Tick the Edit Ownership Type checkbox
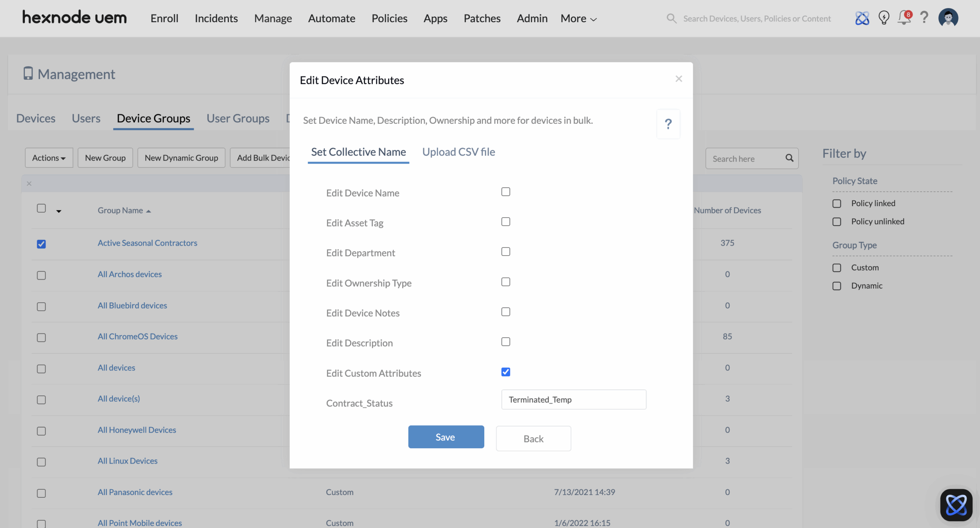980x528 pixels. pos(506,282)
